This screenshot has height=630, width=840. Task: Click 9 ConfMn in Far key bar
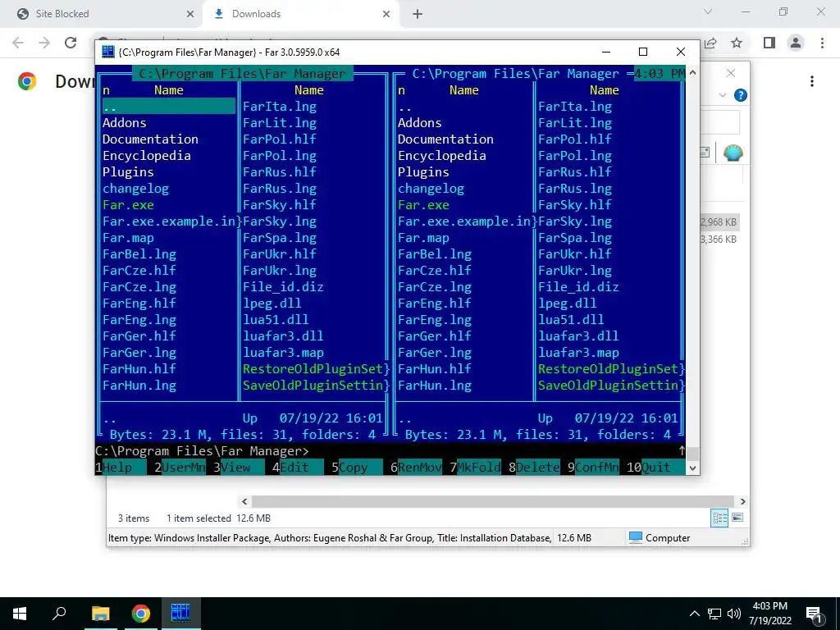593,467
